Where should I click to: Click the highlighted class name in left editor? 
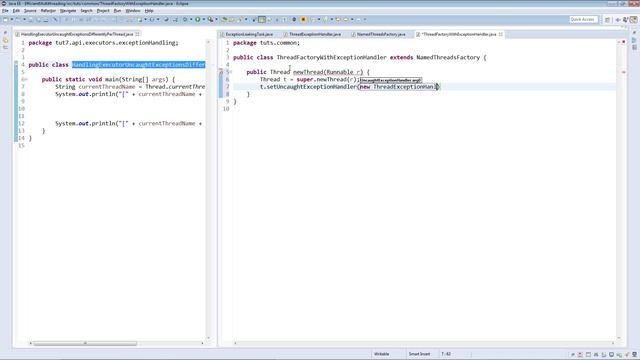[x=139, y=65]
